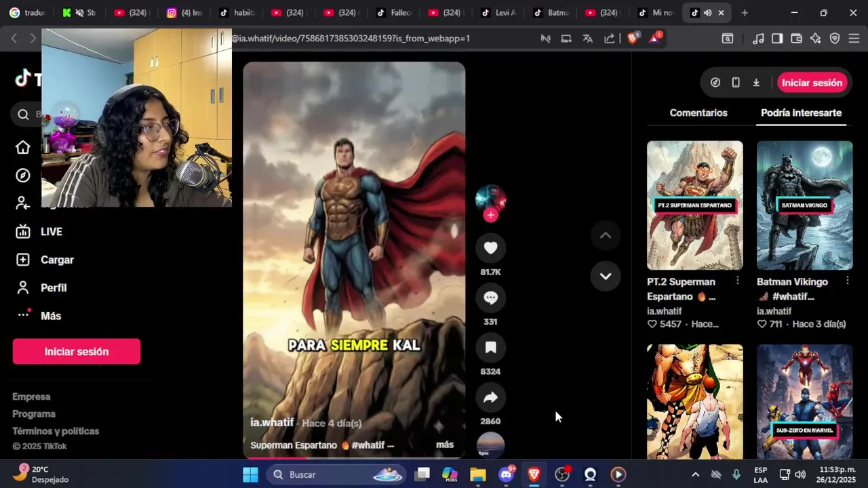
Task: Click the share page icon in address bar
Action: 610,39
